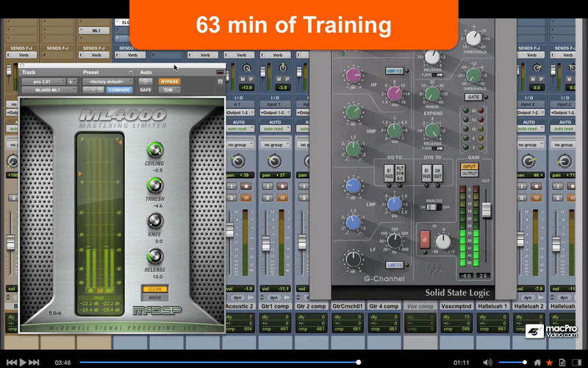Select OUTPUT metering in G-Channel GAIN section
588x368 pixels.
pyautogui.click(x=469, y=174)
